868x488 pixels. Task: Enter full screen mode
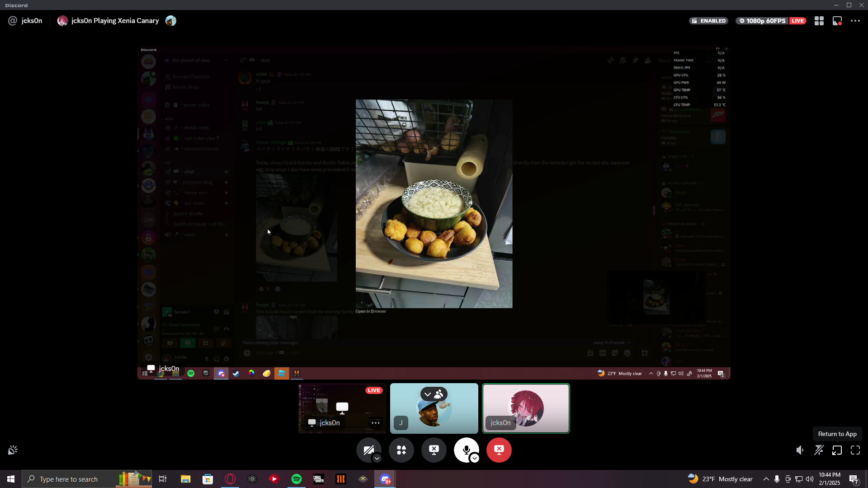[x=855, y=450]
